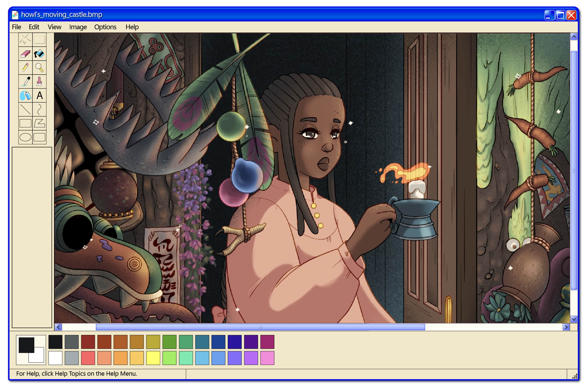Pick the Curve line tool
The width and height of the screenshot is (588, 388).
tap(39, 109)
